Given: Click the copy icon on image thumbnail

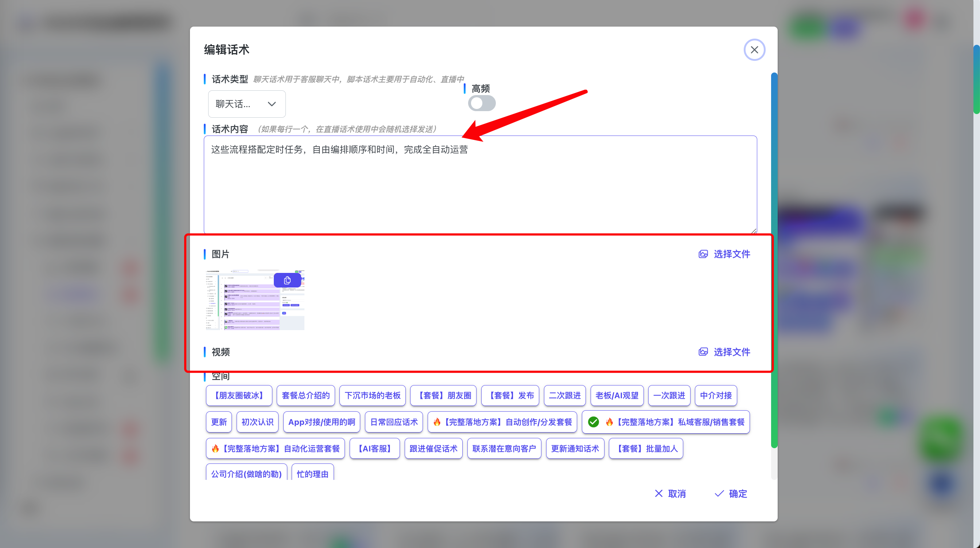Looking at the screenshot, I should coord(287,280).
